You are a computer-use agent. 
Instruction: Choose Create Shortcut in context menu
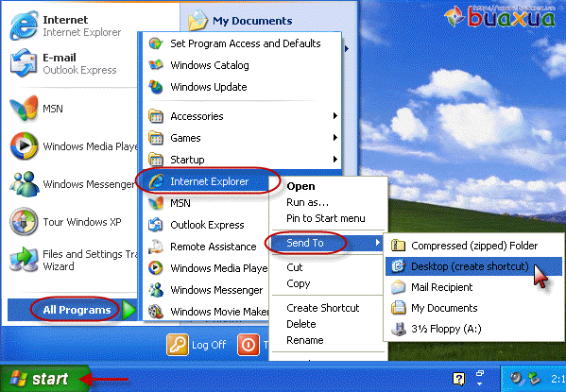(x=323, y=308)
